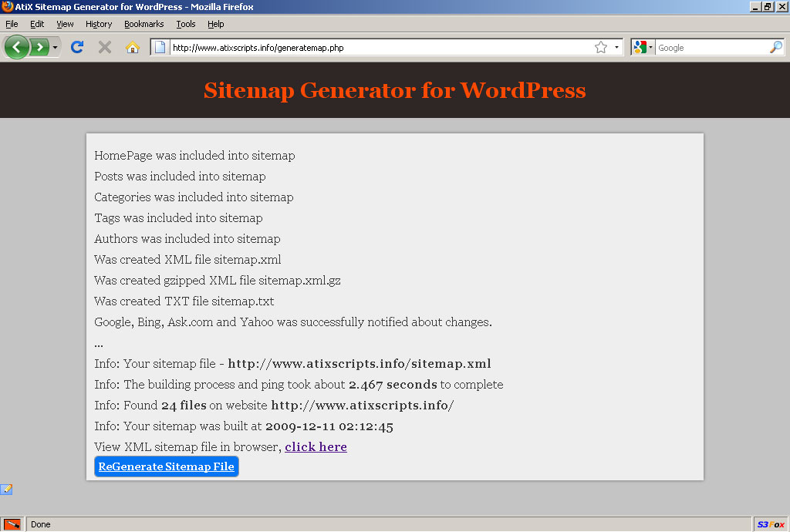Click "Was created XML file sitemap.xml" line

tap(187, 260)
